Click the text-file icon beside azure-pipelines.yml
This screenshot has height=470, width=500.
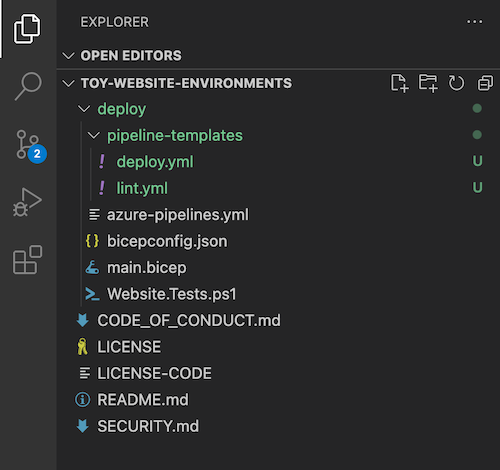pyautogui.click(x=94, y=215)
